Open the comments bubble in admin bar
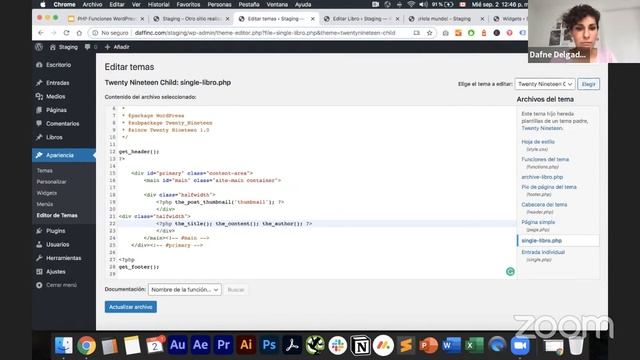 pos(91,47)
